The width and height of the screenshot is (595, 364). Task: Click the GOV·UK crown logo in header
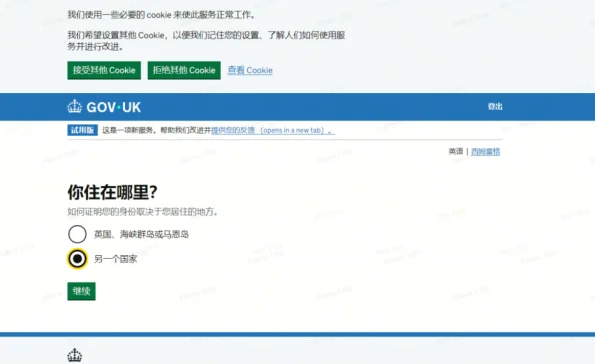[x=75, y=107]
